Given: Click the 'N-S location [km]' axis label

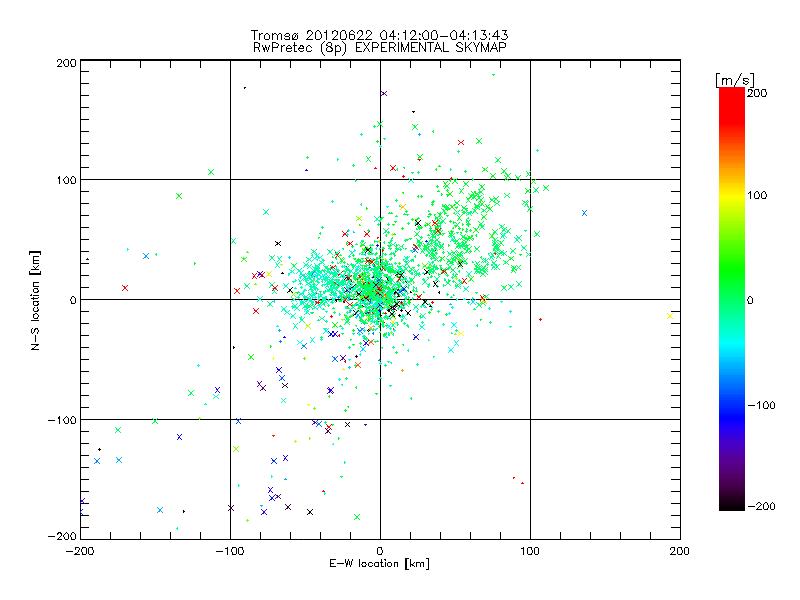Looking at the screenshot, I should click(35, 300).
